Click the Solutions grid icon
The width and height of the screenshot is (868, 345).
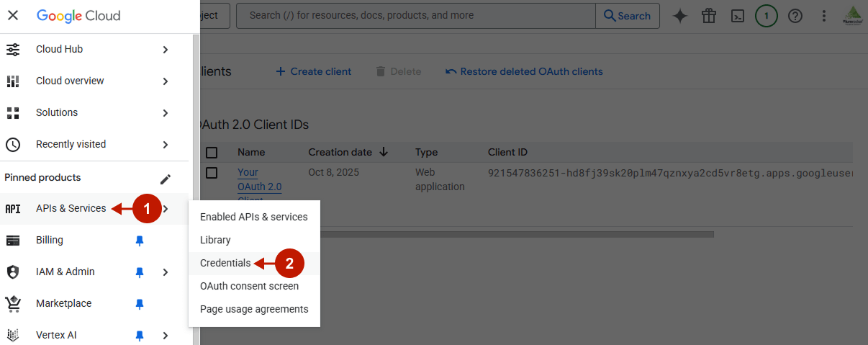13,112
